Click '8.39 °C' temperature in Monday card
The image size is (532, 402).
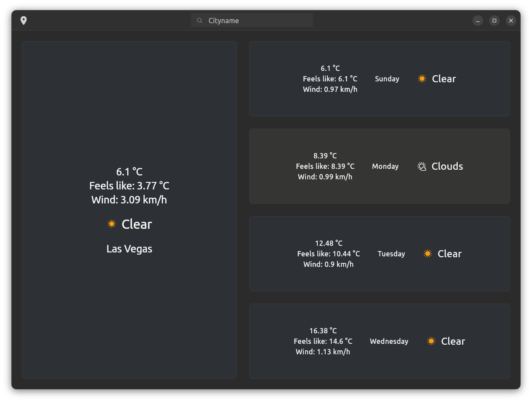[325, 156]
